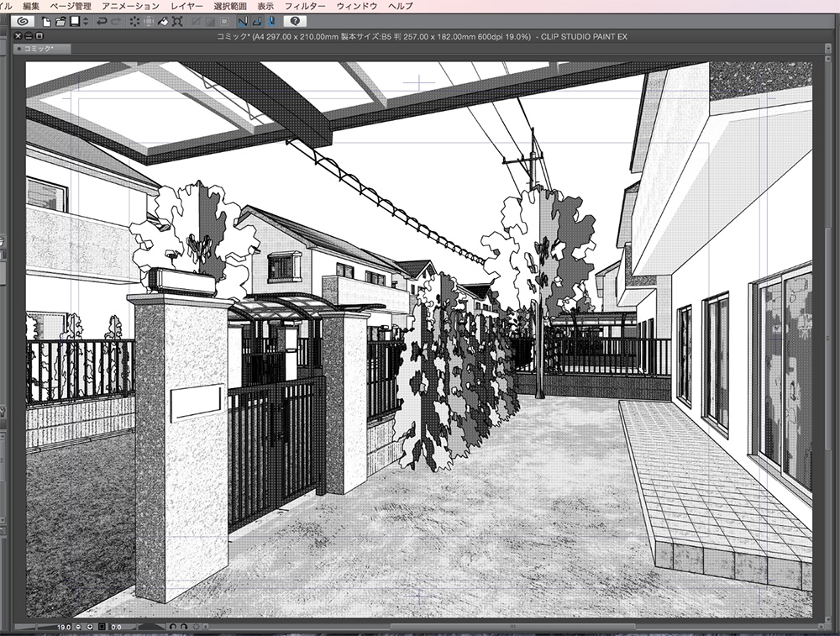
Task: Click the rotation value field showing 0.0
Action: [x=115, y=627]
